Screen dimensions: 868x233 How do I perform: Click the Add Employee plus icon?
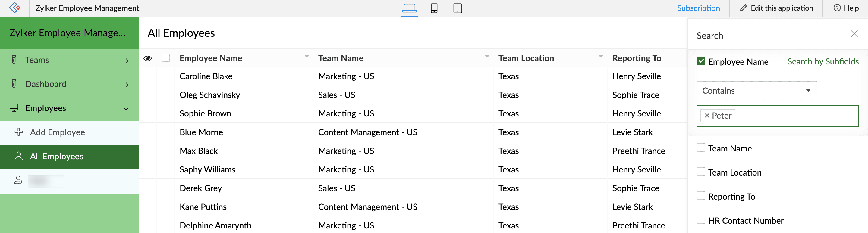tap(19, 132)
